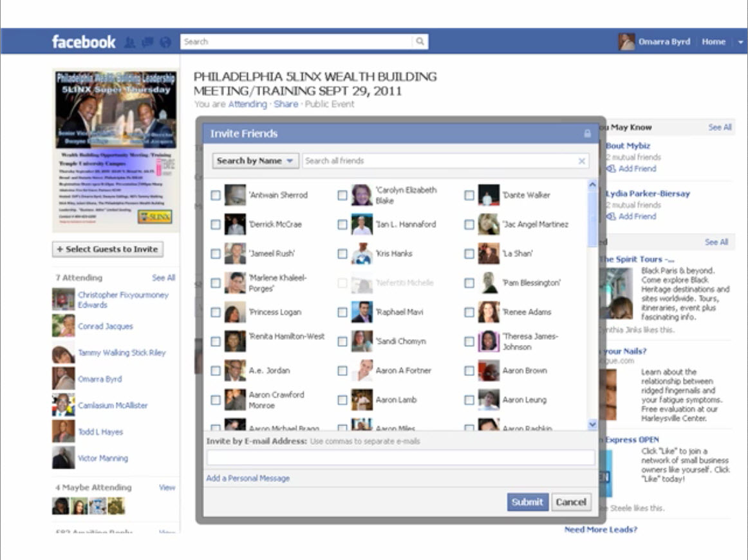
Task: Go to Home in the header
Action: coord(713,41)
